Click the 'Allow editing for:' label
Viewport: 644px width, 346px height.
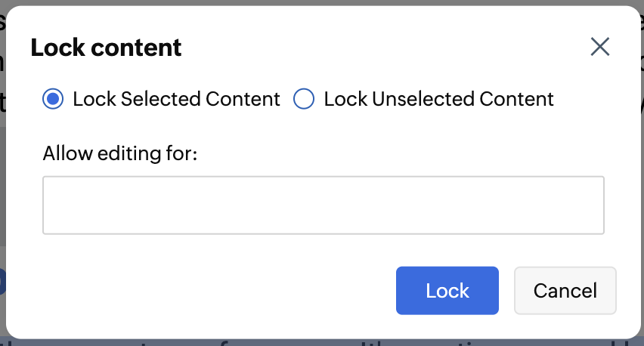[x=119, y=154]
